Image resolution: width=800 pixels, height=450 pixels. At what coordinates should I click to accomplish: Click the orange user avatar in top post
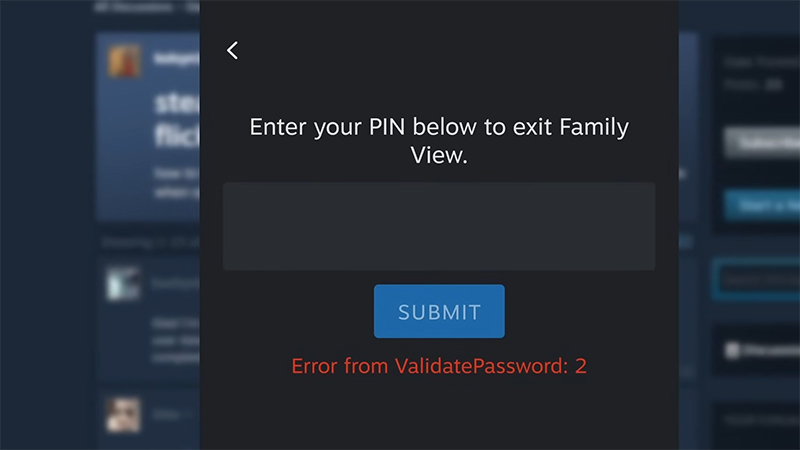coord(124,61)
